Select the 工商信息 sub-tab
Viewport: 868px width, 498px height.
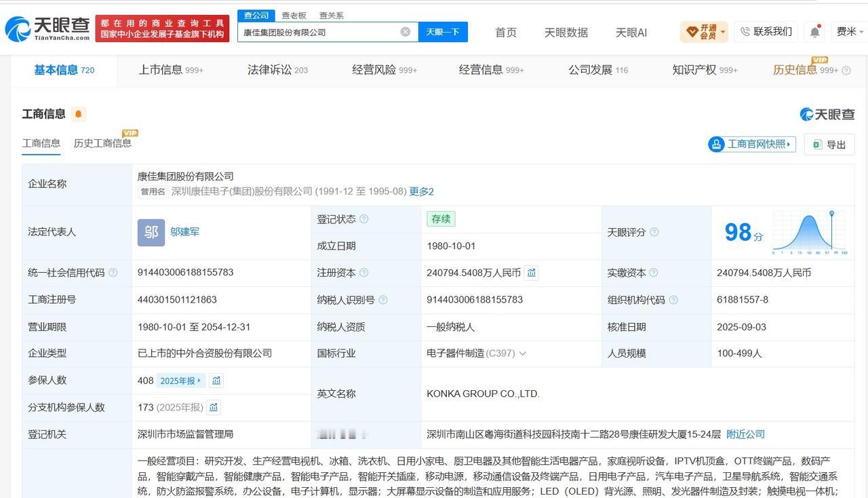(x=41, y=143)
